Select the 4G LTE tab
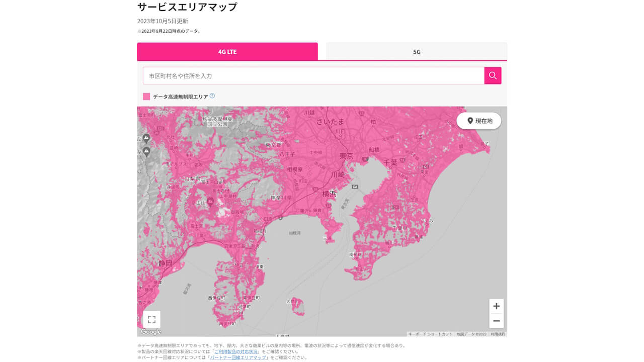Screen dimensions: 644x362 click(227, 51)
